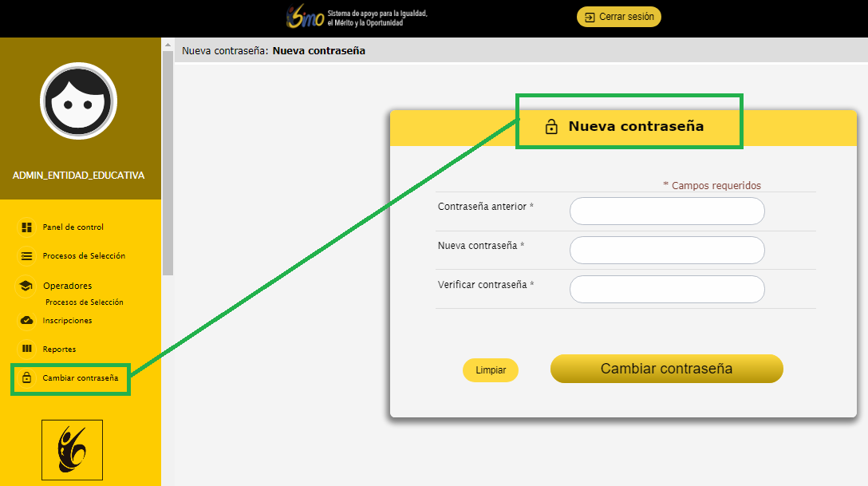Click the graduation cap icon for Operadores
Viewport: 868px width, 486px height.
coord(26,286)
